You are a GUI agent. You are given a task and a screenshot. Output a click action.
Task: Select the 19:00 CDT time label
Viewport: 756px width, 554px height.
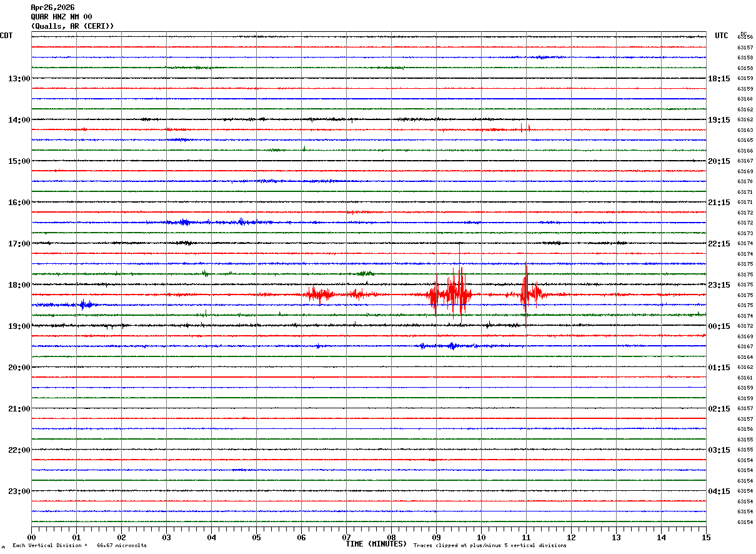coord(19,326)
